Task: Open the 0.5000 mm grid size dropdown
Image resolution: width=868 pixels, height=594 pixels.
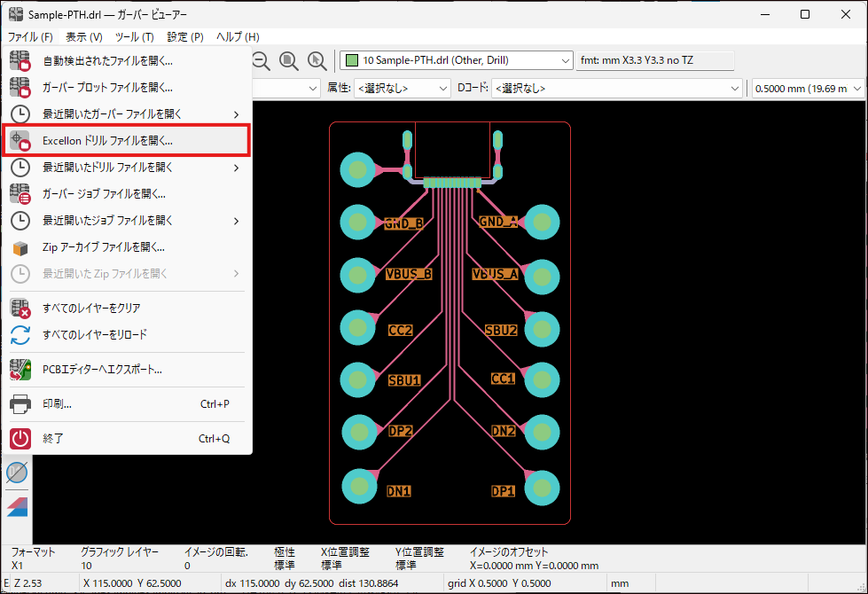Action: 808,88
